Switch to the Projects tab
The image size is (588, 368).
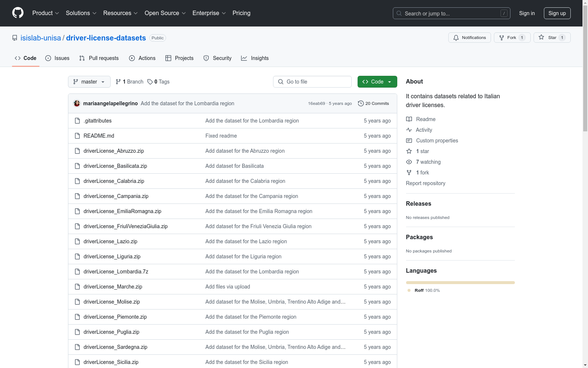(x=179, y=58)
